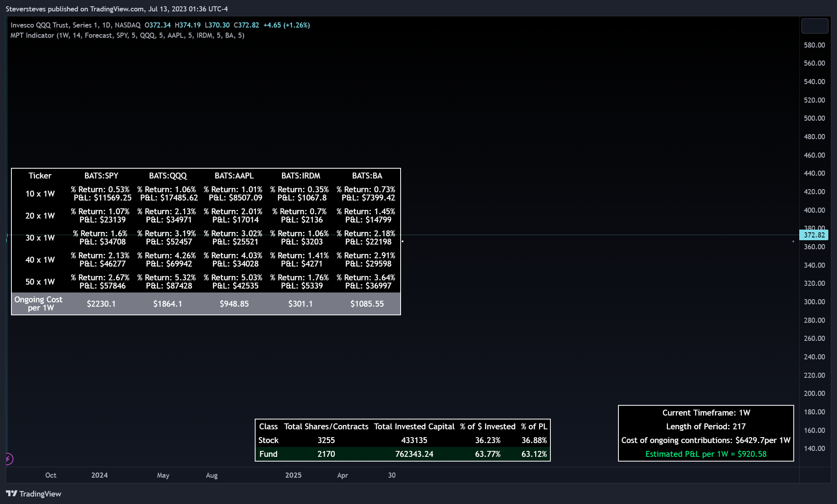Click the Total Invested Capital header
The width and height of the screenshot is (837, 504).
click(414, 427)
